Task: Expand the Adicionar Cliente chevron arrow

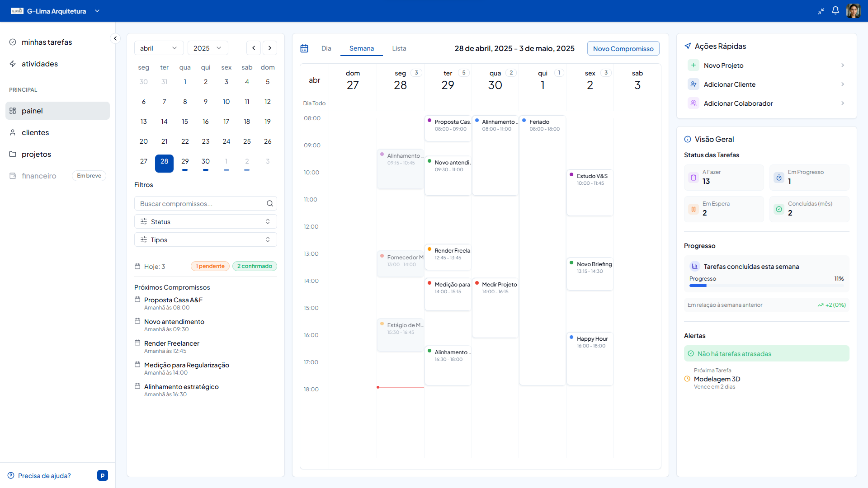Action: point(843,84)
